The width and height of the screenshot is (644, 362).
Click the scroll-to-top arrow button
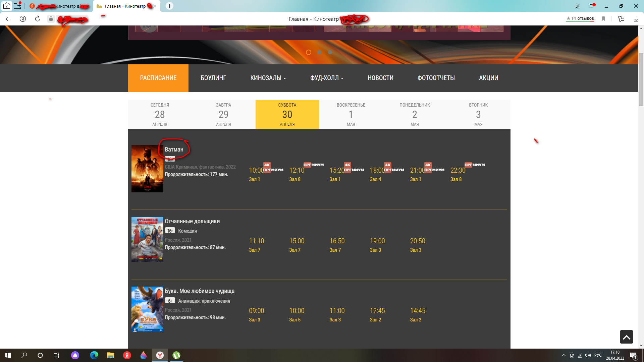point(626,337)
